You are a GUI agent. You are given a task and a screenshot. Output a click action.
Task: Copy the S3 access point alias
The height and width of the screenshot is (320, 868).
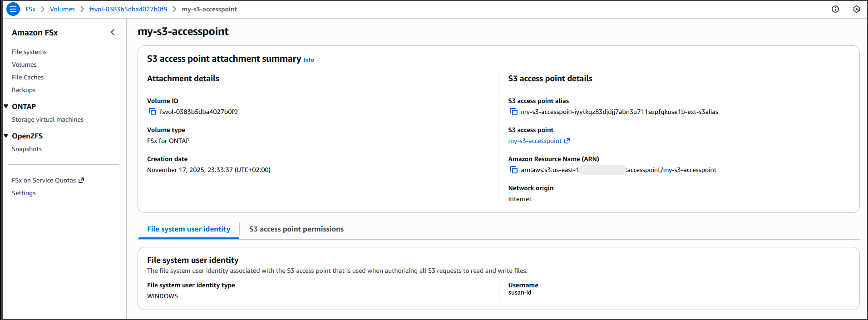point(514,112)
